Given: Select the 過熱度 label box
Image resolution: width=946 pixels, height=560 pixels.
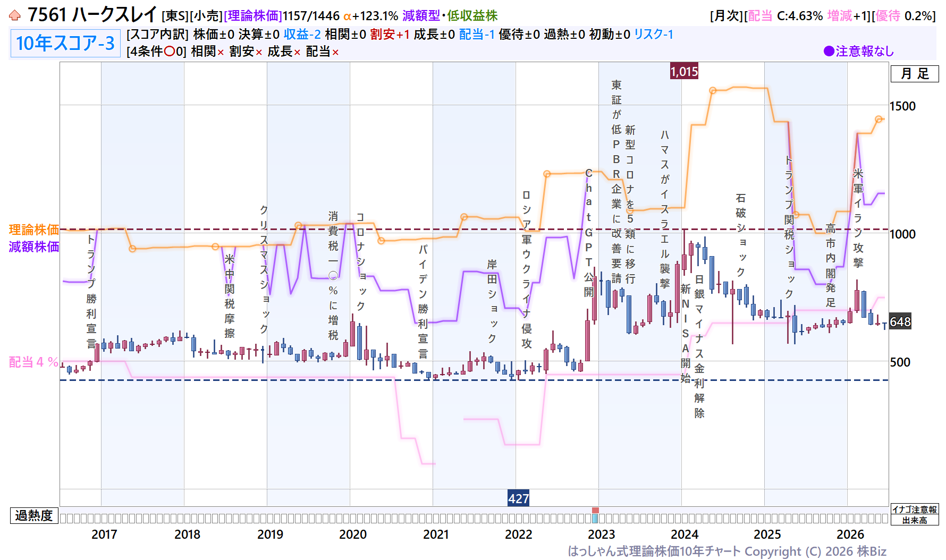Looking at the screenshot, I should coord(34,515).
